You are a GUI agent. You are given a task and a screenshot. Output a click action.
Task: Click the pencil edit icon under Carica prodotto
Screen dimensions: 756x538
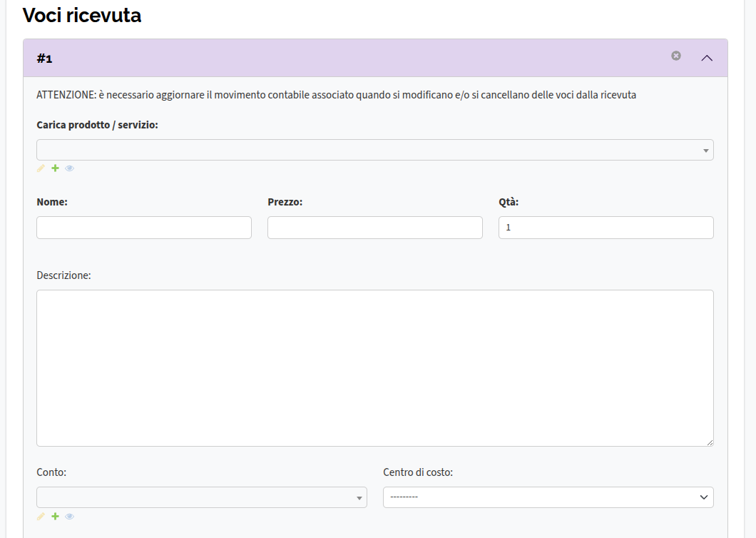[x=41, y=168]
